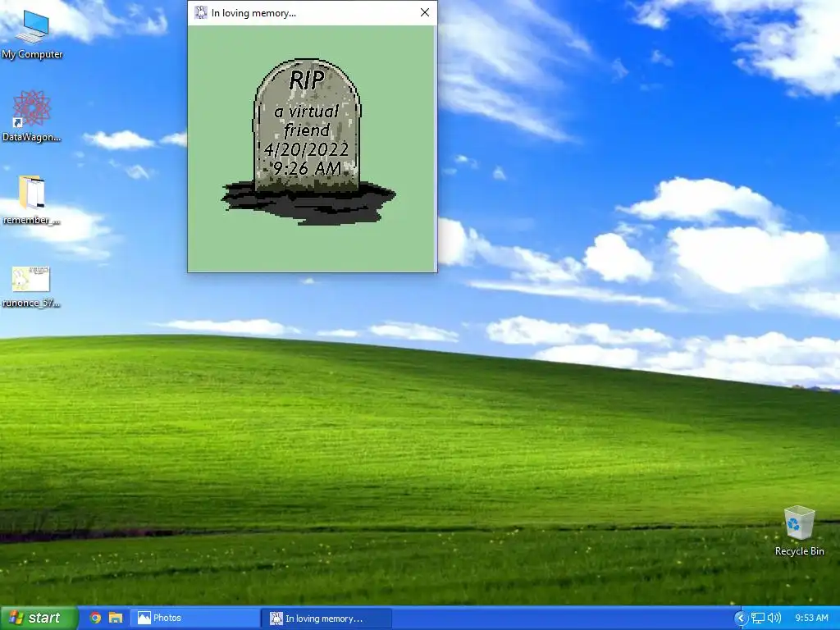Click the RIP tombstone image
The height and width of the screenshot is (630, 840).
pyautogui.click(x=308, y=141)
